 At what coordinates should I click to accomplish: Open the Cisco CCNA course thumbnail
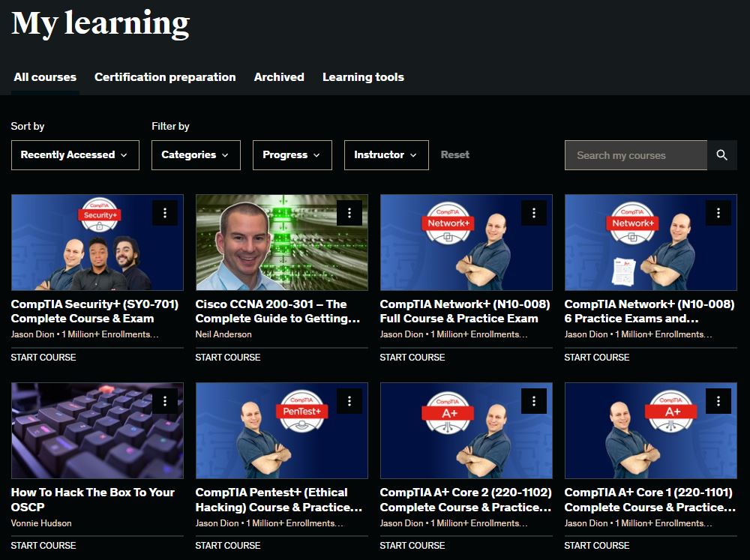pyautogui.click(x=282, y=242)
